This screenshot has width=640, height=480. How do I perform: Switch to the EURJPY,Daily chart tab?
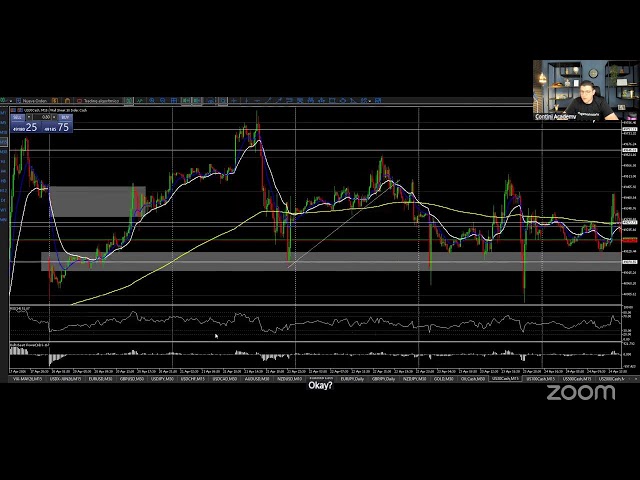(x=352, y=379)
